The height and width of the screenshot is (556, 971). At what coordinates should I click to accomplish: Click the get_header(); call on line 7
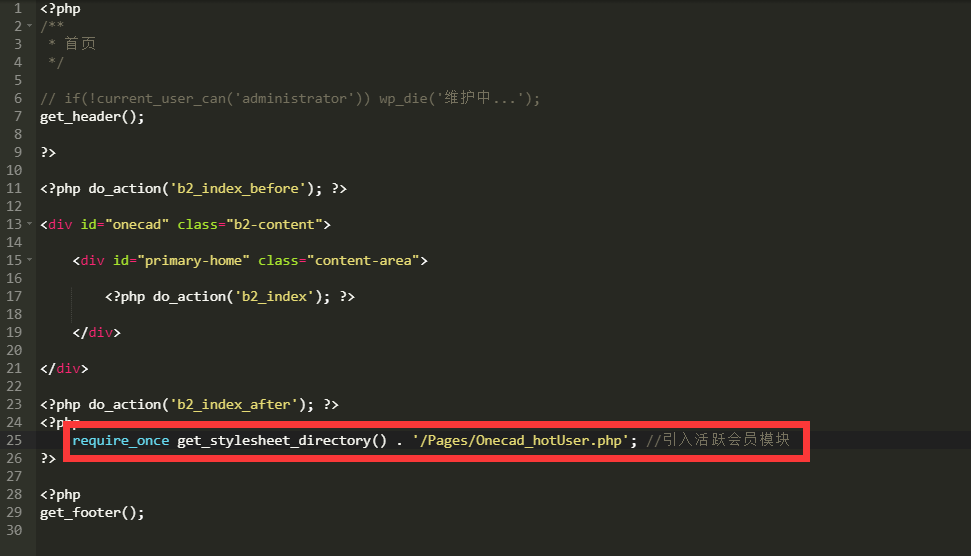click(x=92, y=116)
